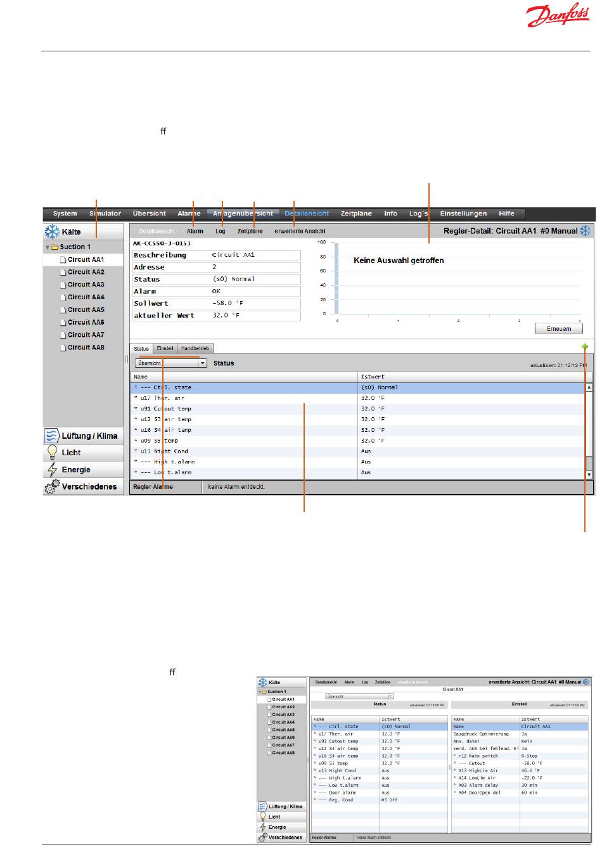Click the green plus icon above status table
This screenshot has height=868, width=602.
pos(585,347)
